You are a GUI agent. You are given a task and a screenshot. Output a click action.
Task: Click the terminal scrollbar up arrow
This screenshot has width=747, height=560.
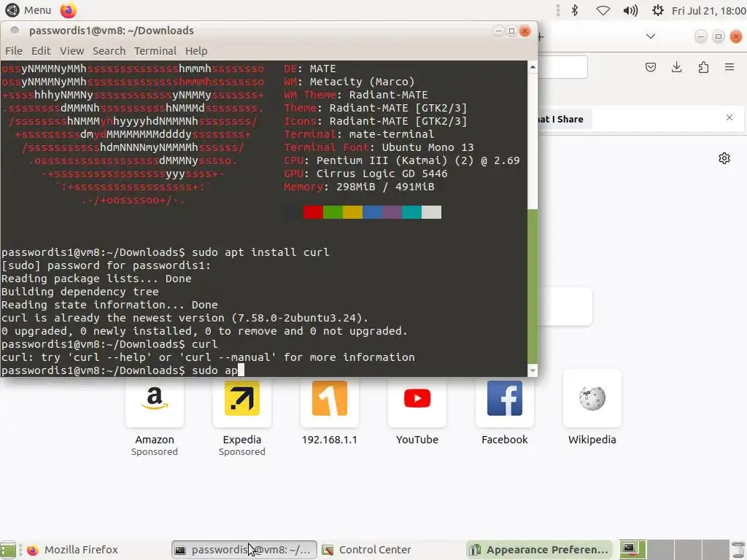pyautogui.click(x=533, y=67)
